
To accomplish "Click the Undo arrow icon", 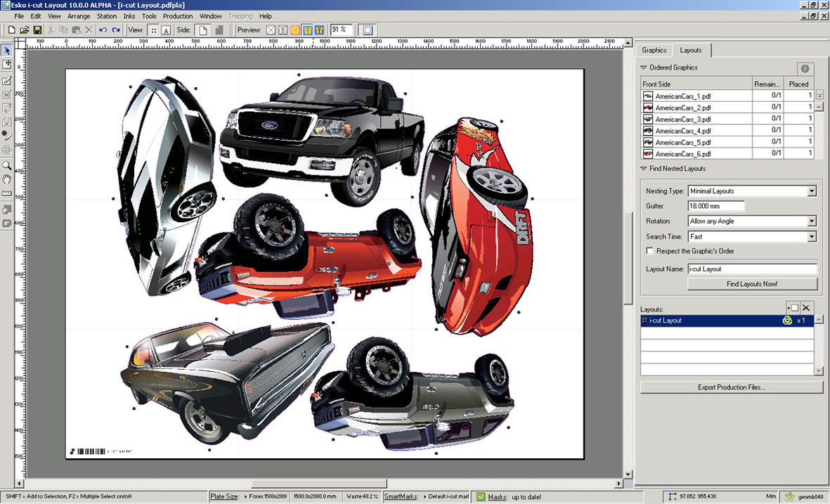I will point(103,30).
